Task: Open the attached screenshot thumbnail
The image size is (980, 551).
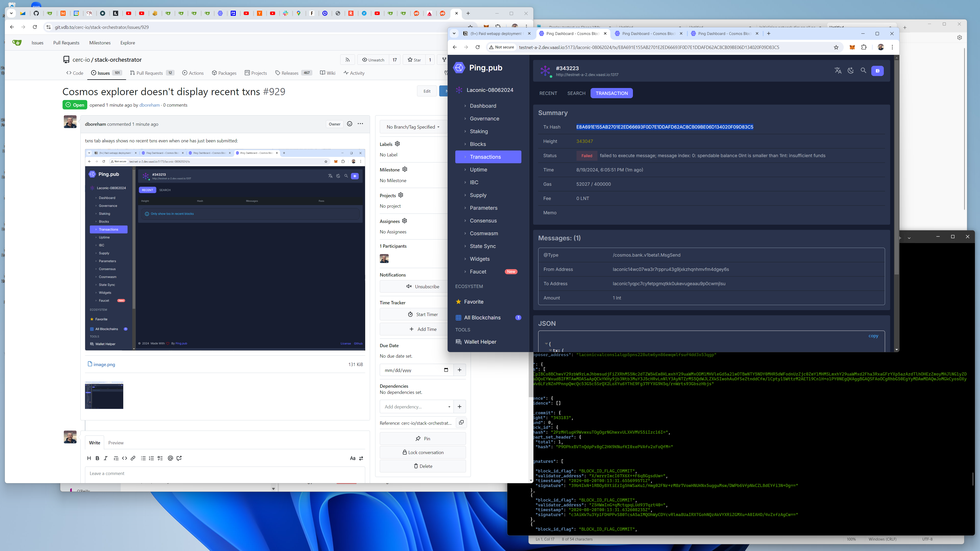Action: pyautogui.click(x=104, y=395)
